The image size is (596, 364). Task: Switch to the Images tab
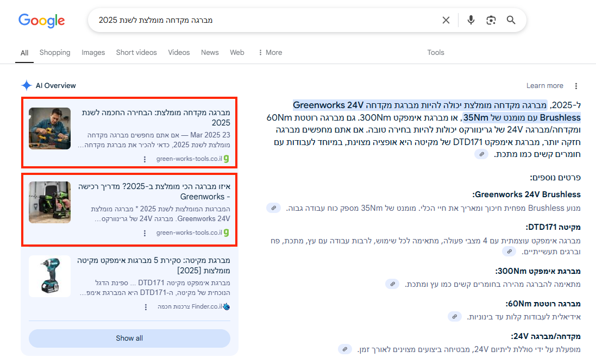93,53
